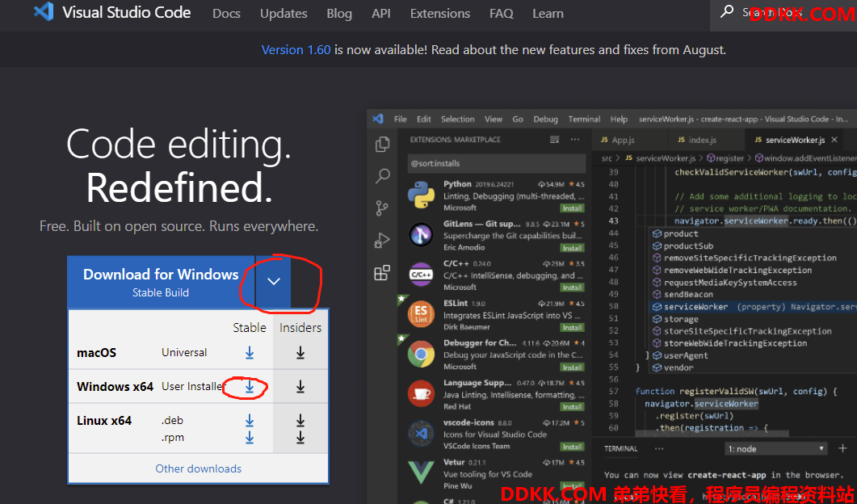This screenshot has height=504, width=857.
Task: Install the GitLens extension
Action: pos(572,248)
